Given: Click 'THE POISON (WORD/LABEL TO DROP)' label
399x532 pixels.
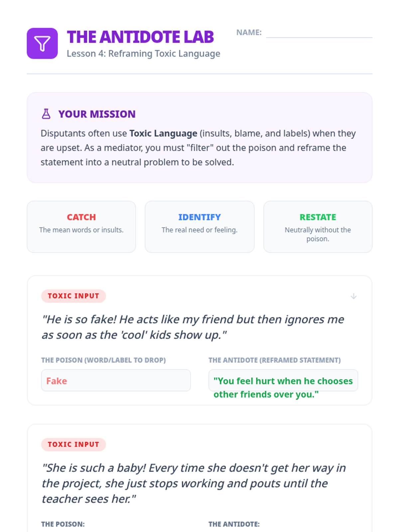Looking at the screenshot, I should tap(103, 360).
